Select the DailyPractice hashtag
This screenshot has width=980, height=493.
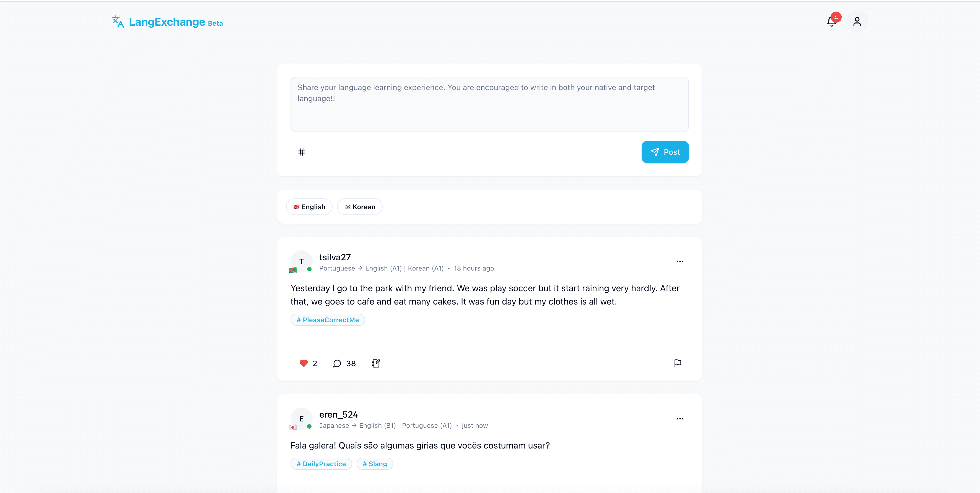[321, 464]
